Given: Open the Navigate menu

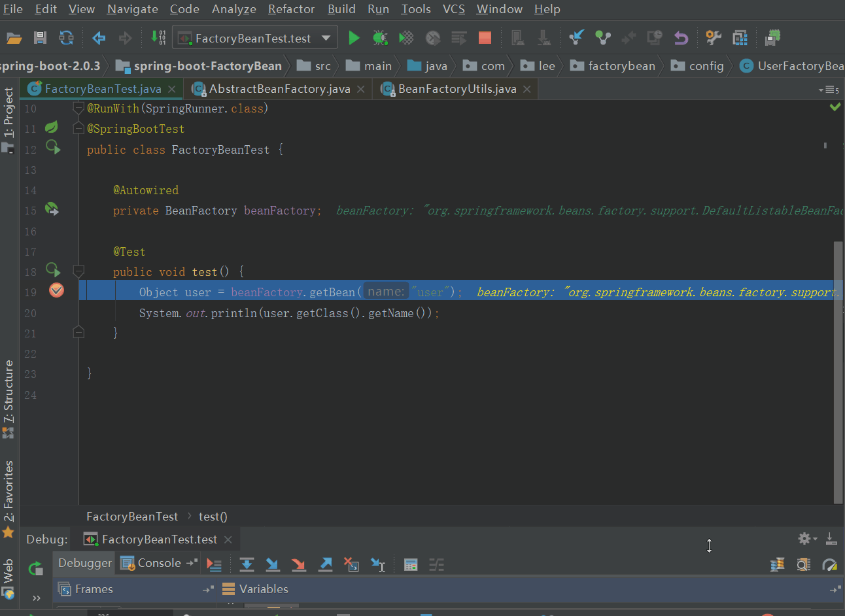Looking at the screenshot, I should [x=133, y=9].
